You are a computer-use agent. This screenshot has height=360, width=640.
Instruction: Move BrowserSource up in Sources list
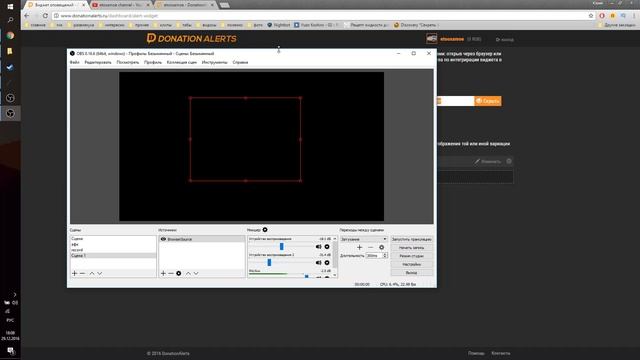[x=188, y=273]
